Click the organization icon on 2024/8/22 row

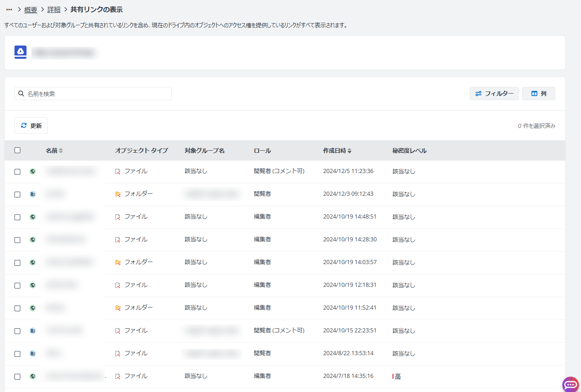coord(33,354)
